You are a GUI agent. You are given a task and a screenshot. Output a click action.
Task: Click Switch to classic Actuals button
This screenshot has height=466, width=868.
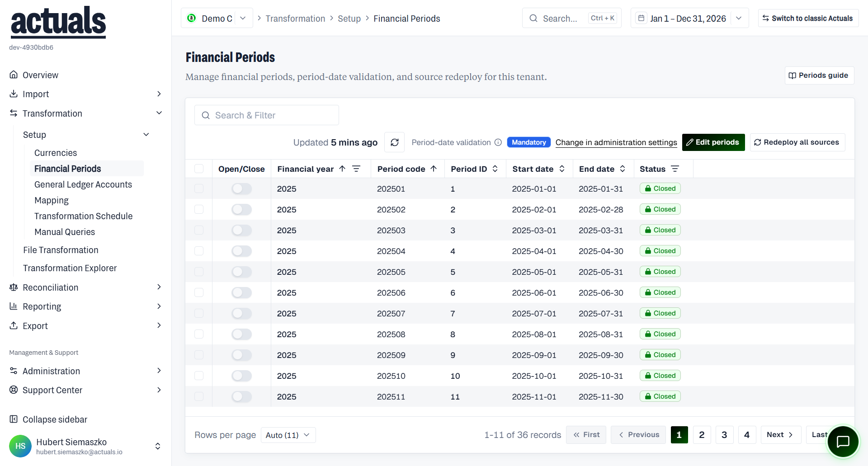(808, 18)
